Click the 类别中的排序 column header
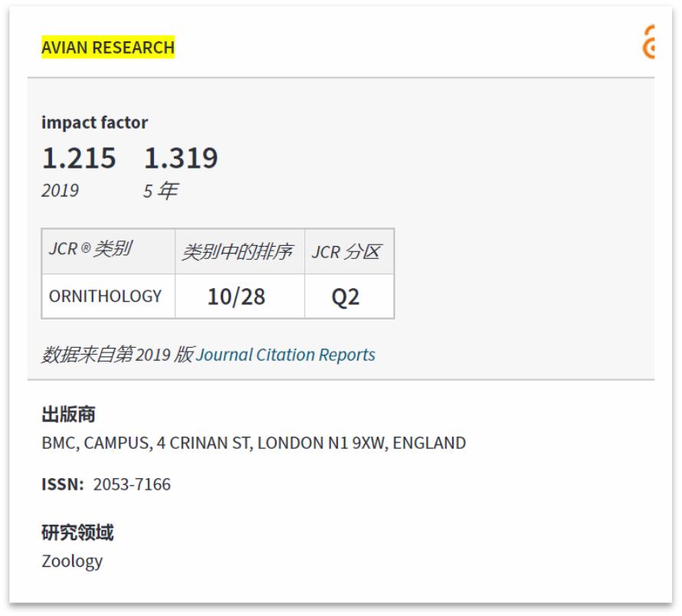The height and width of the screenshot is (616, 682). click(x=240, y=251)
